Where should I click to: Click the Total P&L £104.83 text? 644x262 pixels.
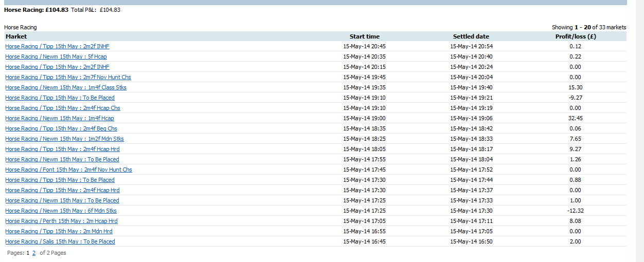[96, 10]
